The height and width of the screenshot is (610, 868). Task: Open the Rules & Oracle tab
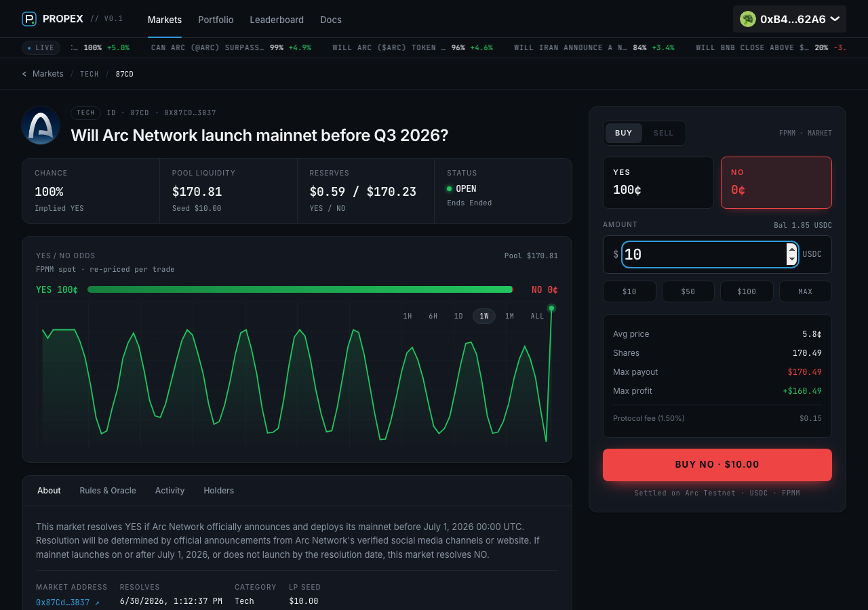pos(108,491)
